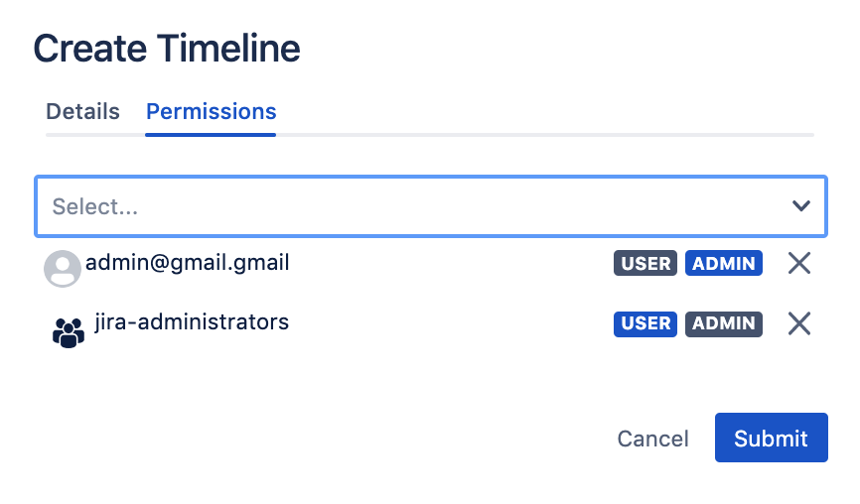
Task: Click the admin@gmail.gmail user name
Action: (x=187, y=263)
